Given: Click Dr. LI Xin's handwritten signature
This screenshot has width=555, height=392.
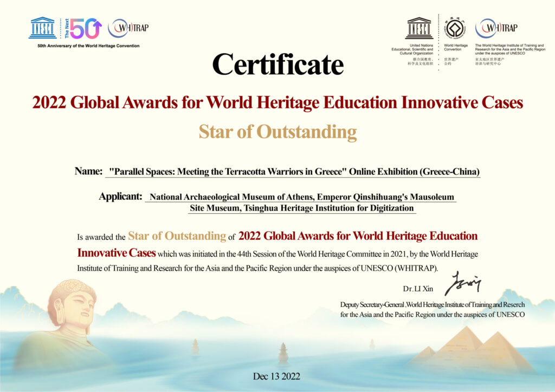Looking at the screenshot, I should tap(463, 283).
